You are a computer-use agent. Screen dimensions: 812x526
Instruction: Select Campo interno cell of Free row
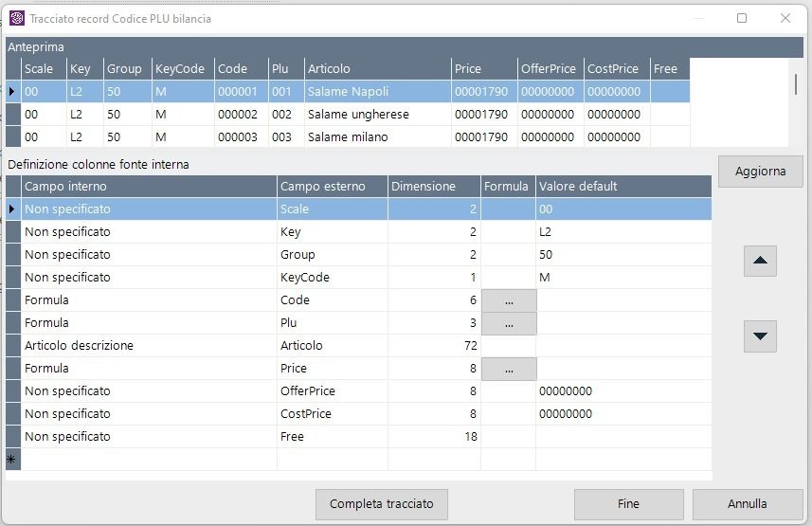149,437
